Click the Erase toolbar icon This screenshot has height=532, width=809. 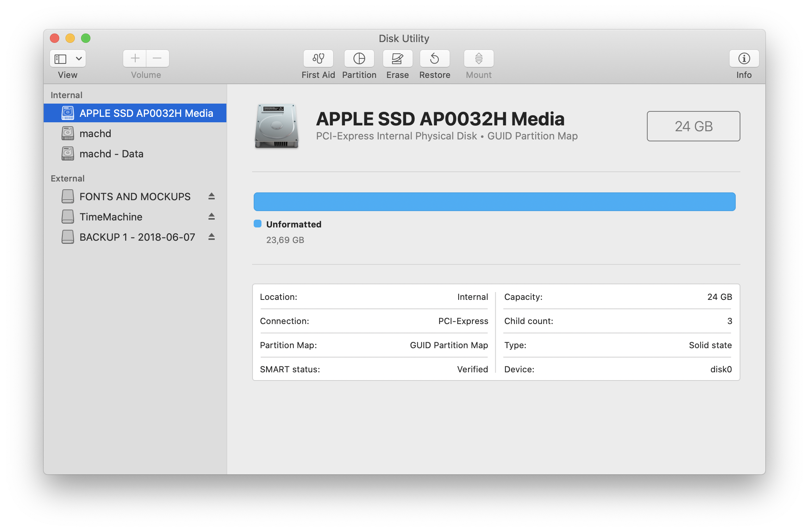[x=397, y=58]
